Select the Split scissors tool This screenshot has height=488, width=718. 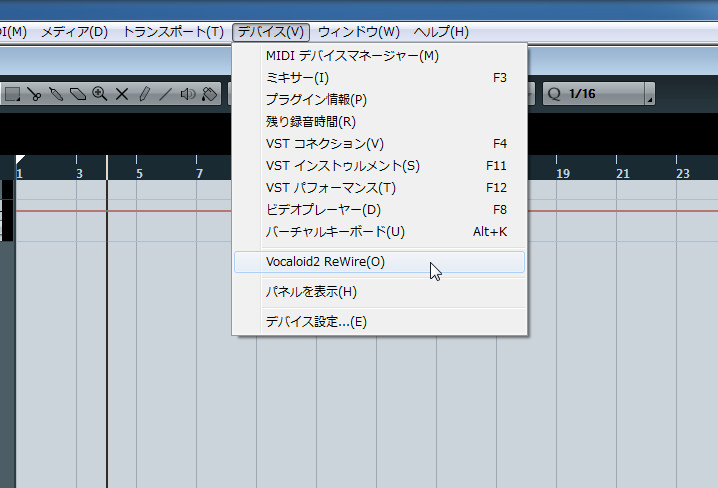tap(34, 94)
